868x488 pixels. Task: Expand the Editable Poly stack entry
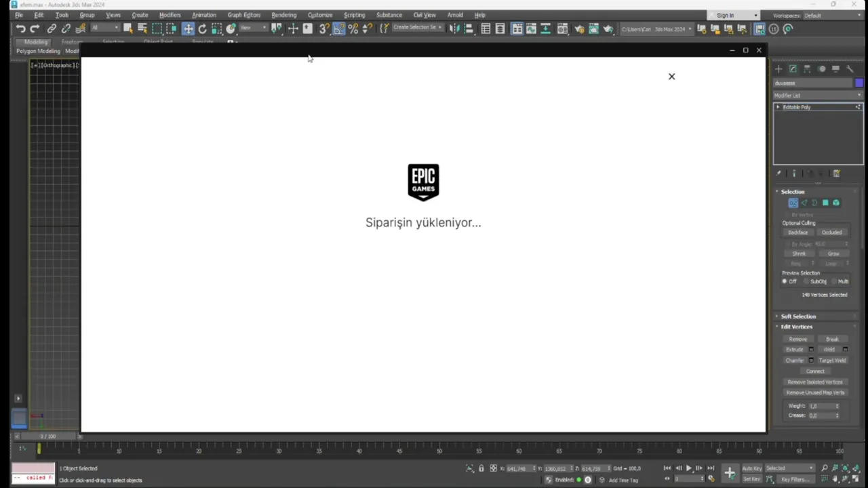[778, 107]
